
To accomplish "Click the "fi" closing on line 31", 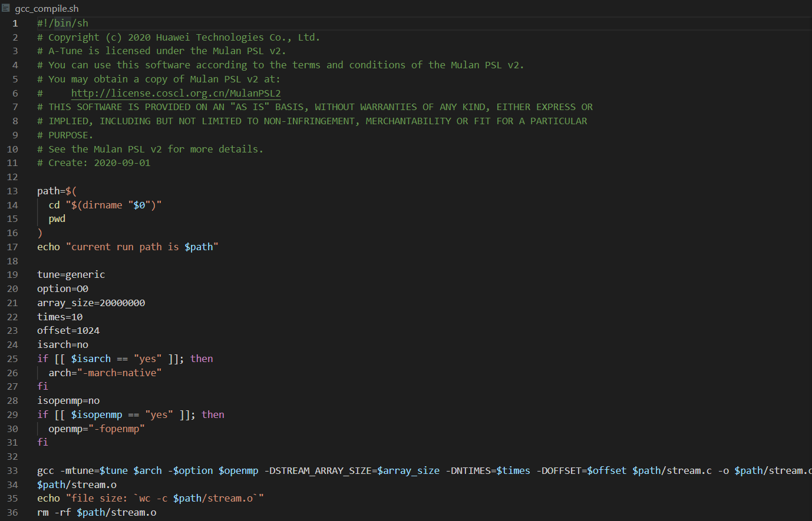I will pyautogui.click(x=42, y=443).
